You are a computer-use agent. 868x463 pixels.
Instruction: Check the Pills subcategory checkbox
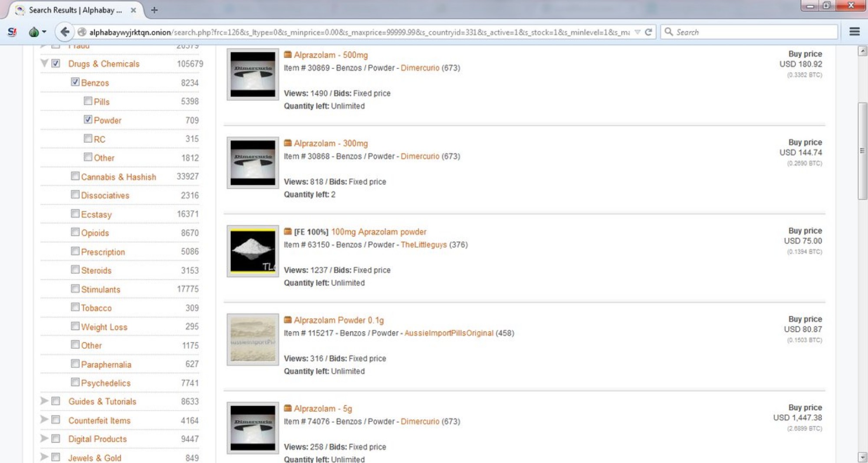click(88, 101)
